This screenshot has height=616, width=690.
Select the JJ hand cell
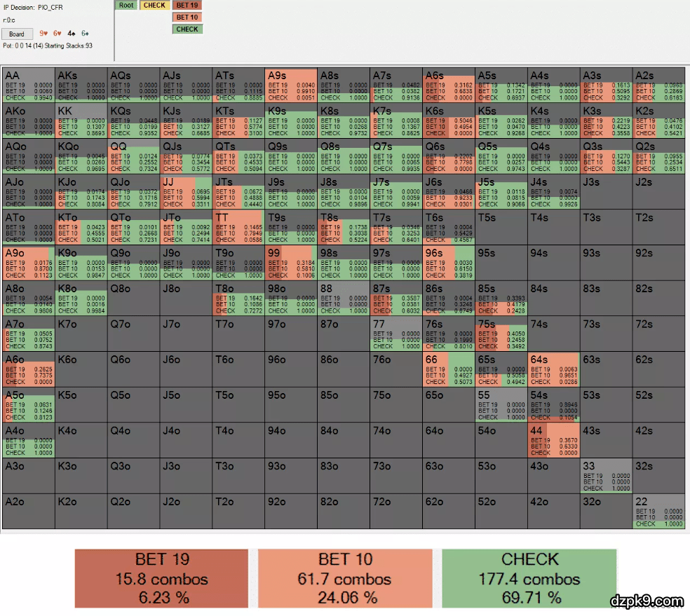186,191
